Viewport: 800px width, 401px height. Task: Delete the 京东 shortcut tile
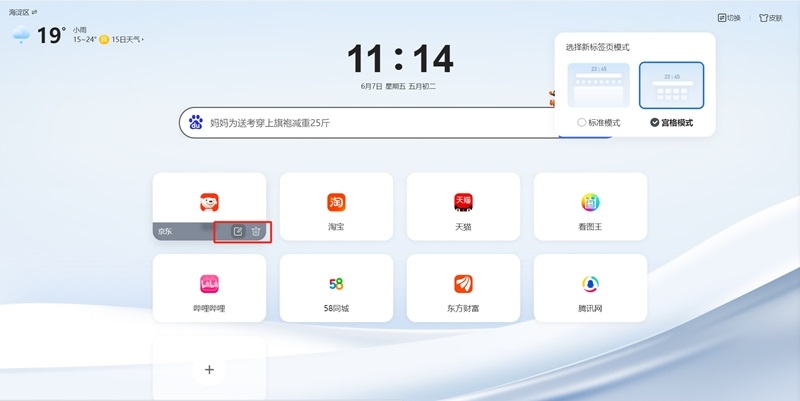[x=256, y=231]
